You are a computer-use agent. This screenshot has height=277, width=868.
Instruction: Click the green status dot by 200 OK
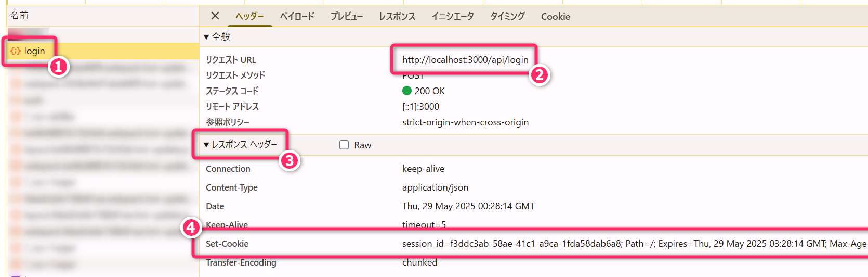pos(407,91)
